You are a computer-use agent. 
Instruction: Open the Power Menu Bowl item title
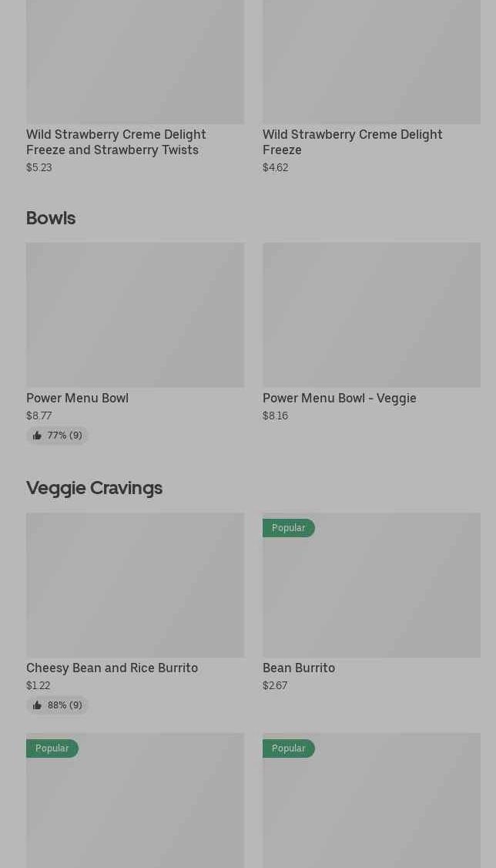click(x=77, y=399)
